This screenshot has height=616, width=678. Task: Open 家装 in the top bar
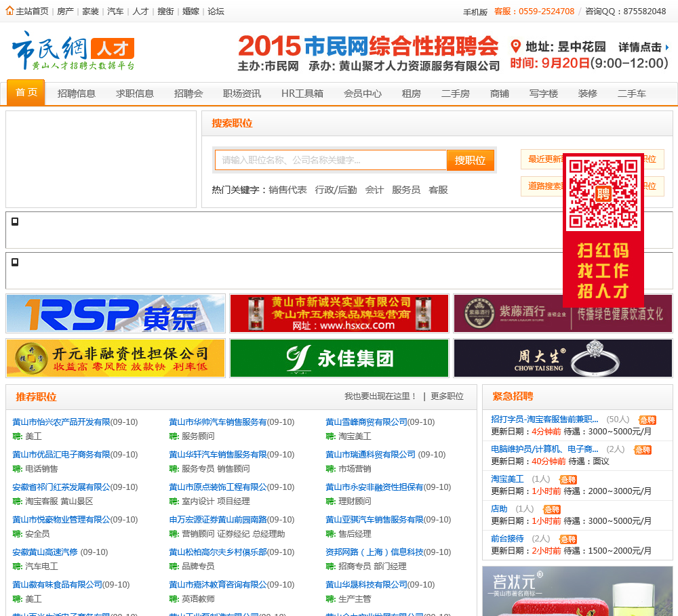point(90,12)
